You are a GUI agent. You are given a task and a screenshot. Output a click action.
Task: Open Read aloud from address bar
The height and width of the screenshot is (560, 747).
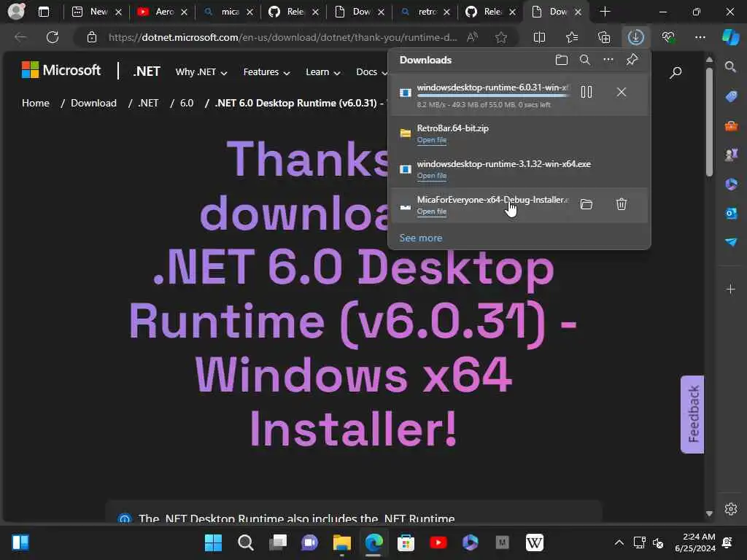click(472, 37)
